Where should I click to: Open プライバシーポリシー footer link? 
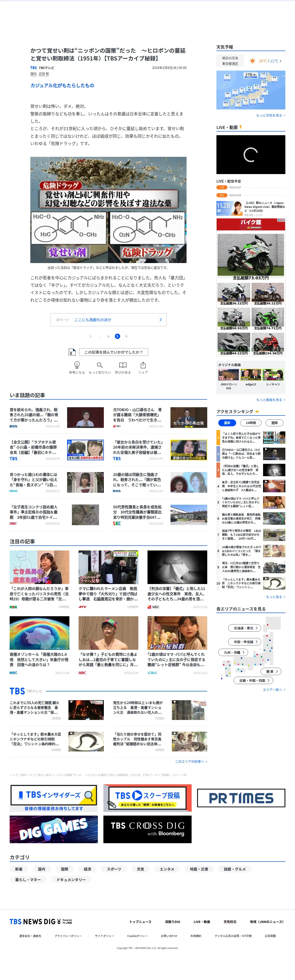68,936
